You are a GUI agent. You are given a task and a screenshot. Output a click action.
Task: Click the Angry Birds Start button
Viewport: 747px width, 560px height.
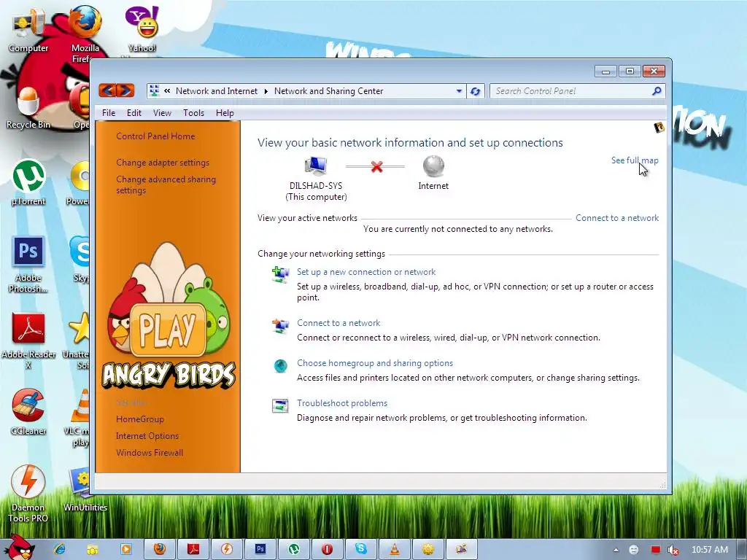pyautogui.click(x=18, y=548)
